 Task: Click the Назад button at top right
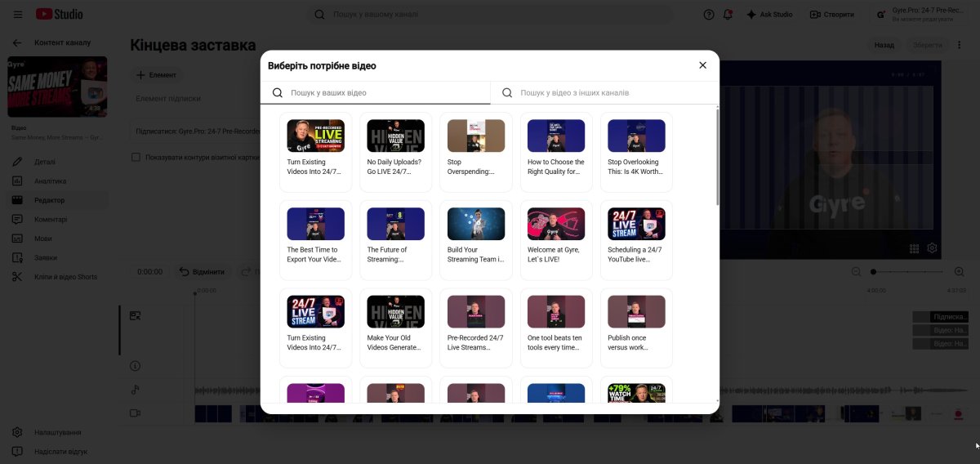click(884, 46)
